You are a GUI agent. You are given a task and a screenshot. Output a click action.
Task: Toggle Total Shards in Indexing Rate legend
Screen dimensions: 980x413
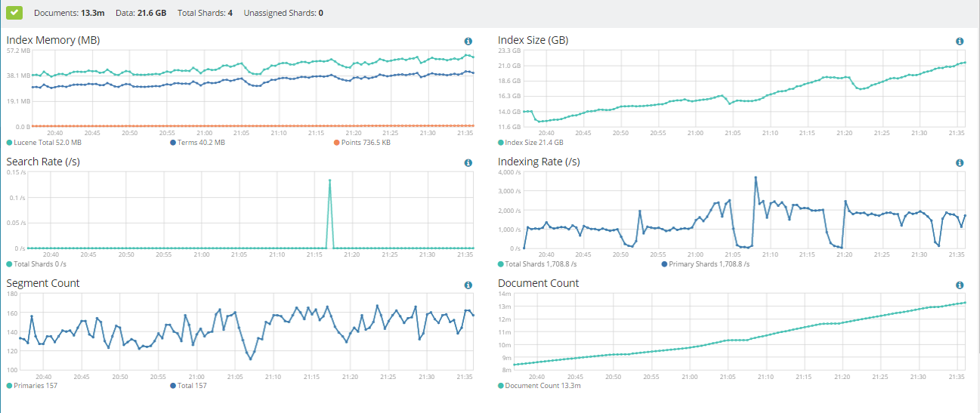click(x=540, y=264)
